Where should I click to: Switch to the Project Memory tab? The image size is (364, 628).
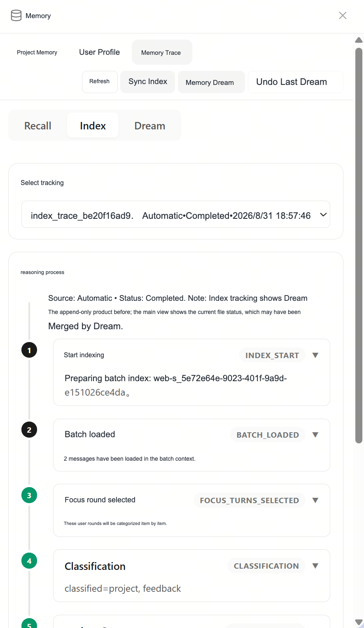pos(37,52)
